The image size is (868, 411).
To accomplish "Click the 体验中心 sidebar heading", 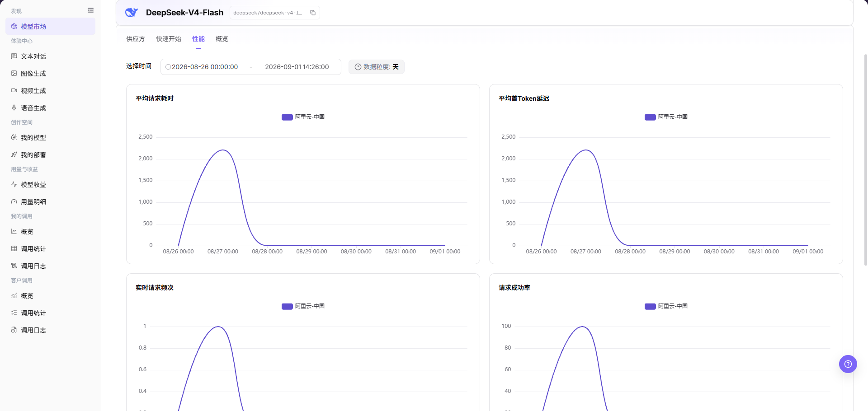I will [x=22, y=41].
